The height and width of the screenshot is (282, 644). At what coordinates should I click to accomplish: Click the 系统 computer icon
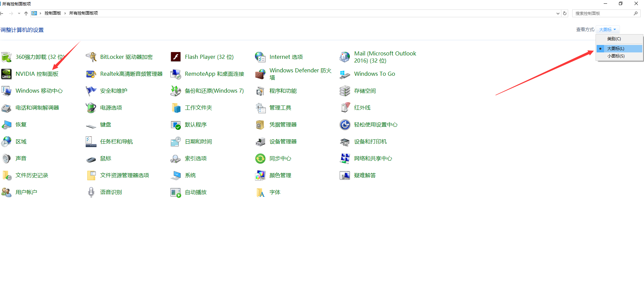[x=176, y=175]
